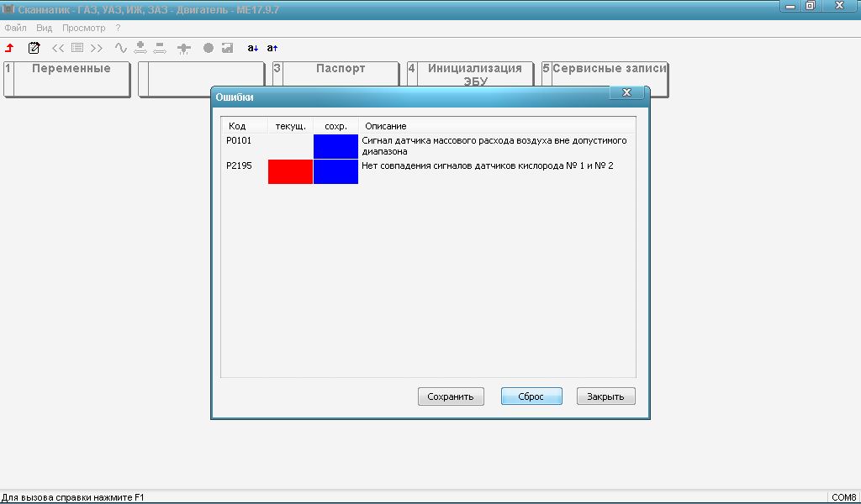The width and height of the screenshot is (861, 504).
Task: Increase font size with 'a' up icon
Action: pyautogui.click(x=272, y=48)
